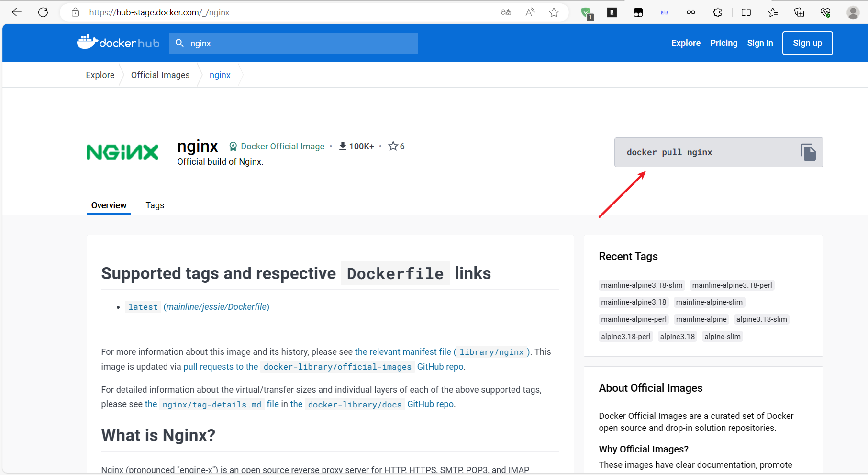Open the latest tag link
Viewport: 868px width, 475px height.
pos(143,307)
